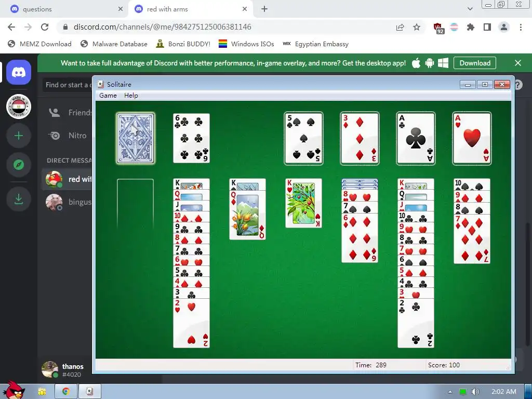The width and height of the screenshot is (532, 399).
Task: Open the Chrome three-dot menu
Action: [521, 27]
